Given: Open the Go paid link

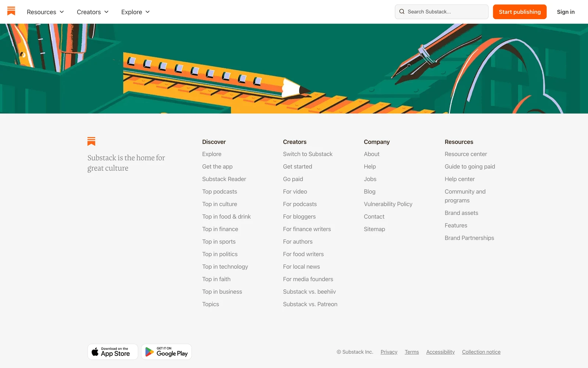Looking at the screenshot, I should tap(293, 179).
